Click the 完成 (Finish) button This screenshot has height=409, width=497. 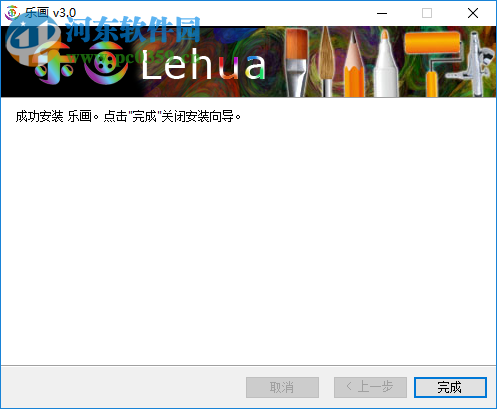[x=450, y=387]
